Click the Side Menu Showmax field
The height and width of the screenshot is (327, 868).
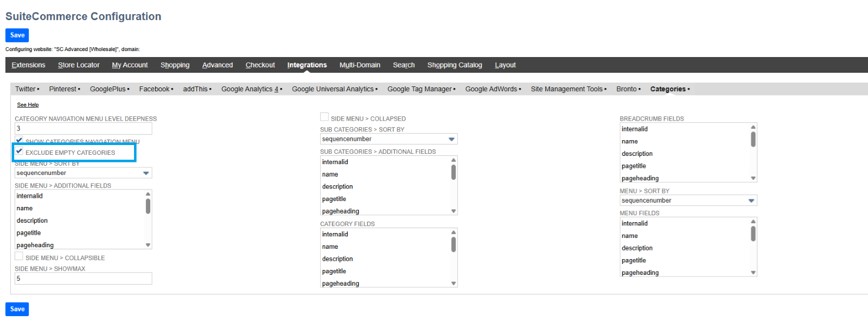[x=83, y=279]
